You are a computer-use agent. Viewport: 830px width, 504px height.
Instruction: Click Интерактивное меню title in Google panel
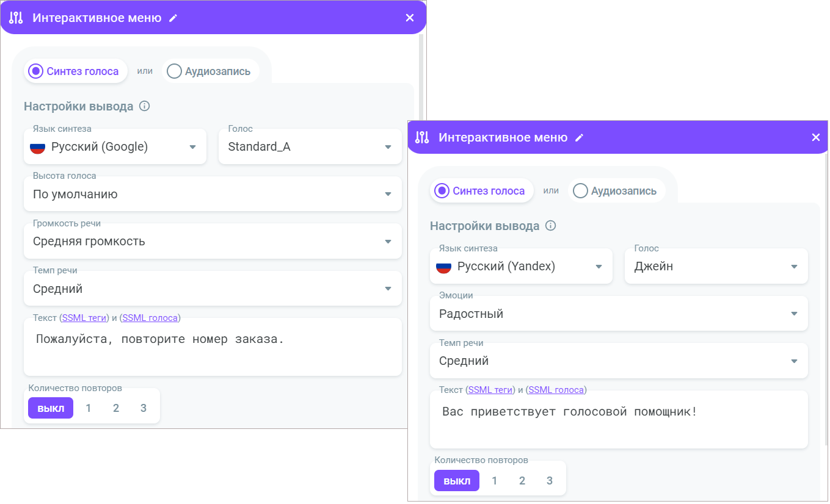[97, 18]
